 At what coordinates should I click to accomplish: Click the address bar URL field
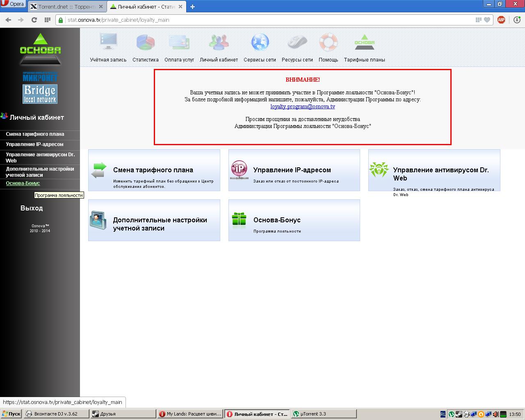(267, 20)
